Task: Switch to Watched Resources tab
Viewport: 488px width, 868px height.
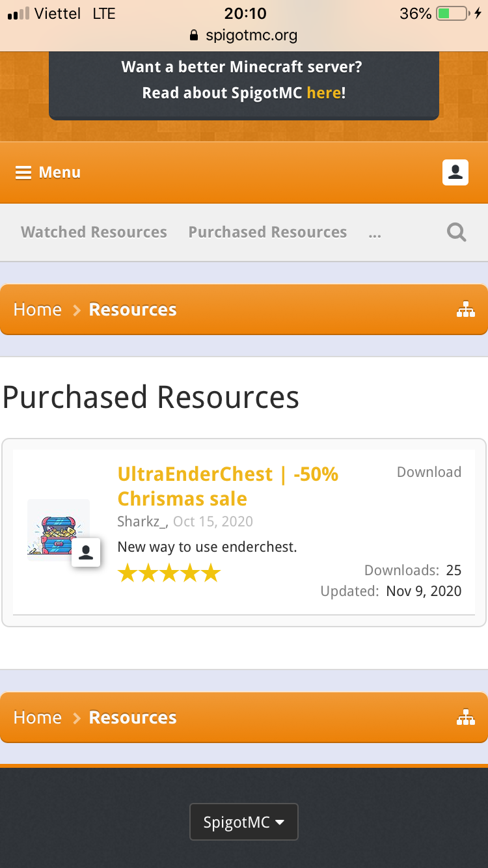Action: pos(94,232)
